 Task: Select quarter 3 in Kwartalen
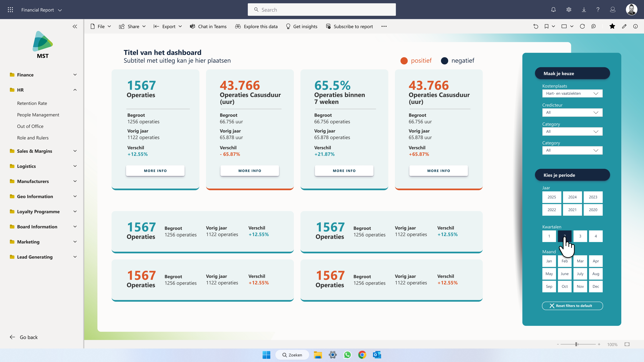point(580,236)
